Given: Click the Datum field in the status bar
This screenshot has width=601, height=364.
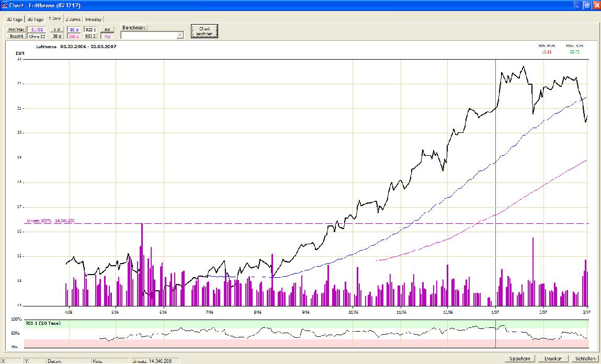Looking at the screenshot, I should (68, 361).
